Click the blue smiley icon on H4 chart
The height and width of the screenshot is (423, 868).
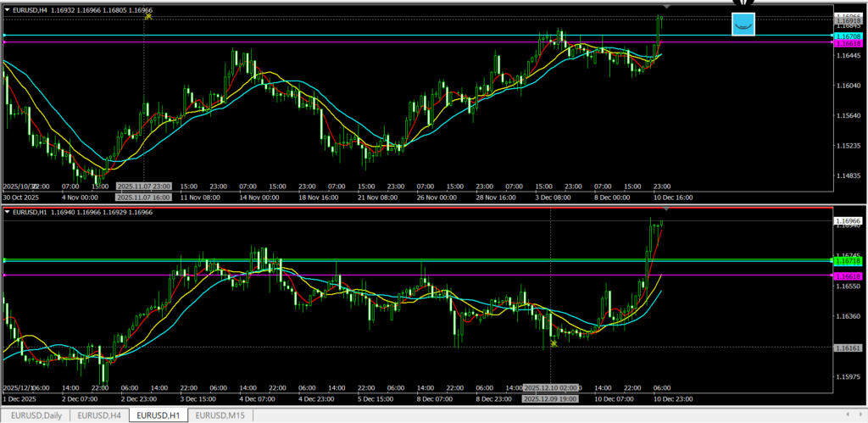pyautogui.click(x=743, y=25)
